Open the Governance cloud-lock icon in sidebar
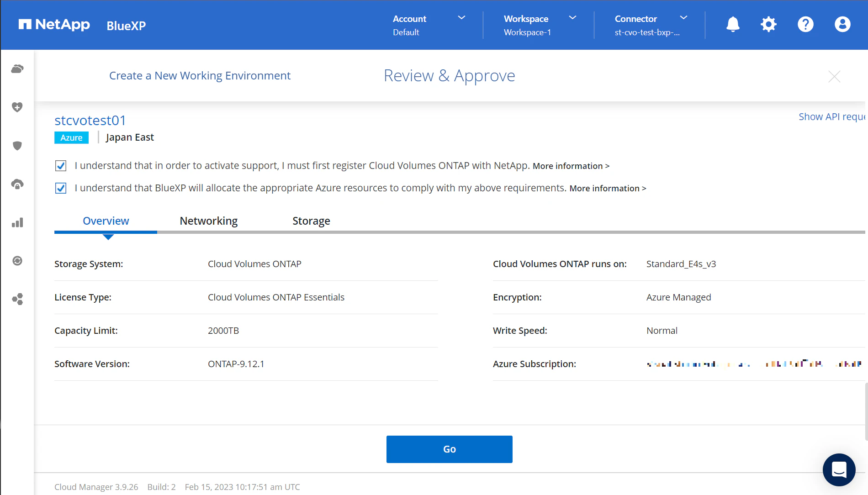The image size is (868, 495). coord(17,184)
